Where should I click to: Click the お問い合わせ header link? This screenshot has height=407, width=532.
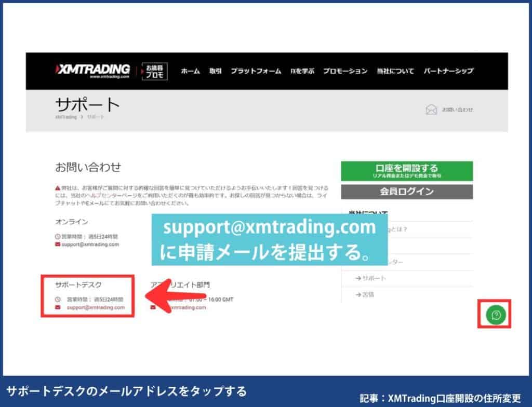[457, 110]
